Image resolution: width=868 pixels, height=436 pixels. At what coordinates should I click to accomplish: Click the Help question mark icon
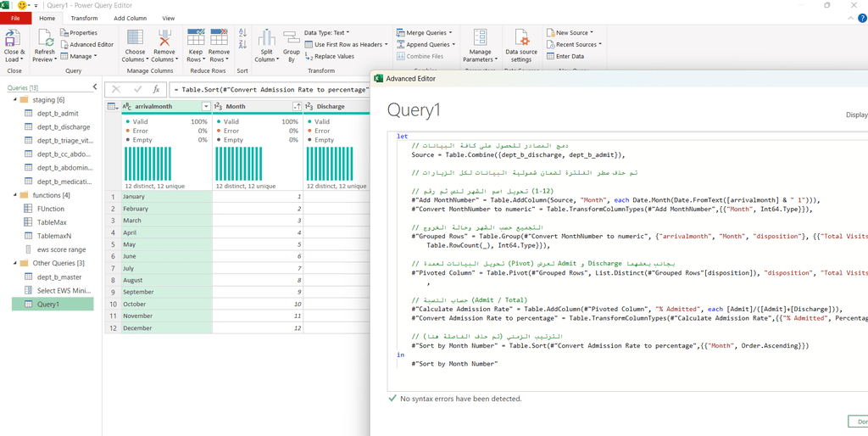(x=862, y=19)
